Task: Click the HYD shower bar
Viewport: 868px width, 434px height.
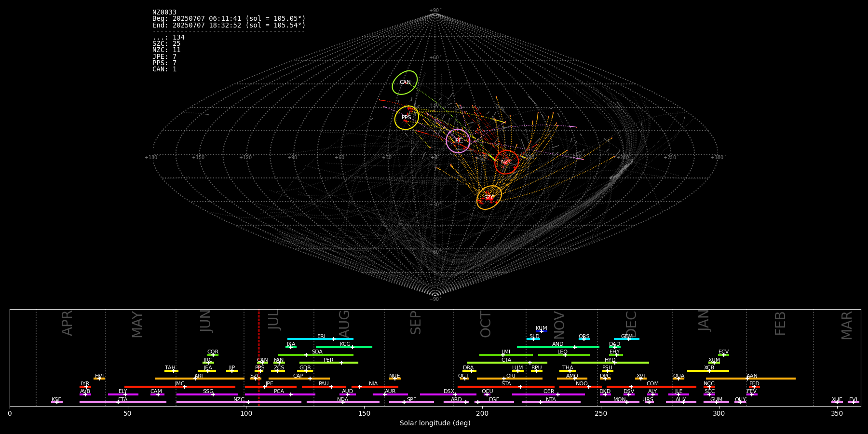Action: 610,363
